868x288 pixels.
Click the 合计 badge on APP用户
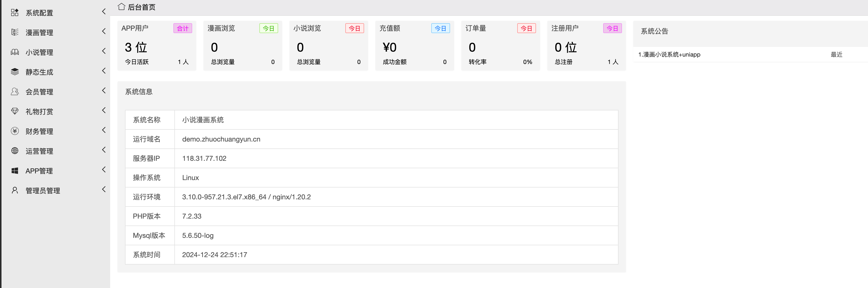click(x=183, y=28)
